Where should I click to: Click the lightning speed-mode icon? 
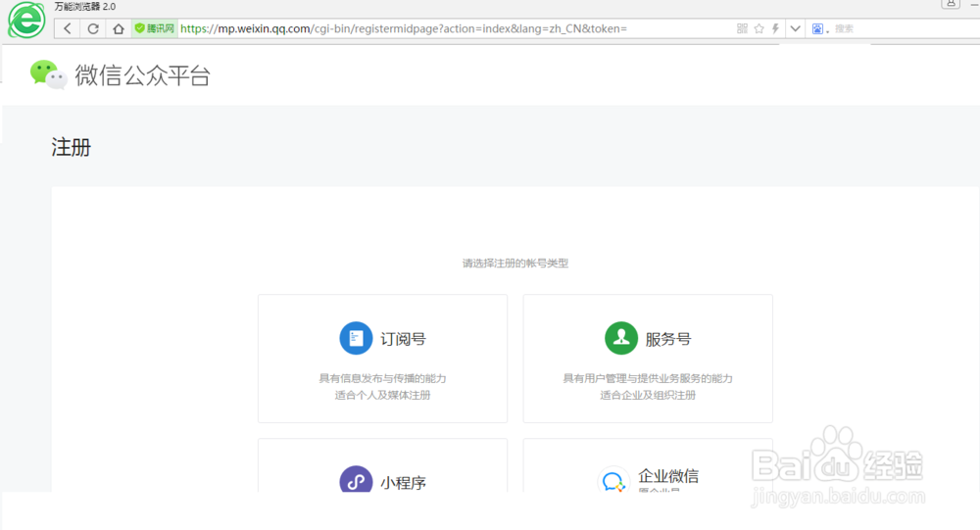[775, 28]
